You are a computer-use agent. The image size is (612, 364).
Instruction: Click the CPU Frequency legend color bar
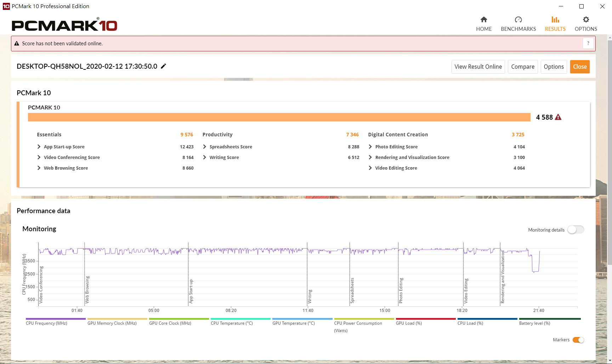[x=56, y=319]
